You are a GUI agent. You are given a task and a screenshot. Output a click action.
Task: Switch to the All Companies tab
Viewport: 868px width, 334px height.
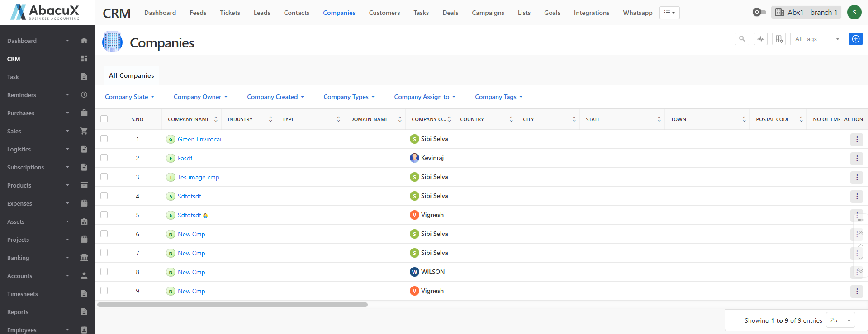(131, 75)
